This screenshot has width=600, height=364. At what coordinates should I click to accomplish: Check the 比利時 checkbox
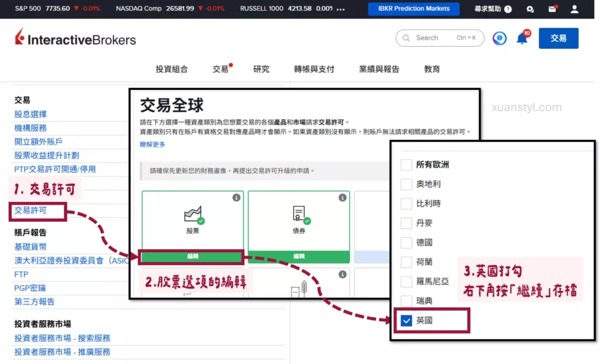tap(406, 204)
